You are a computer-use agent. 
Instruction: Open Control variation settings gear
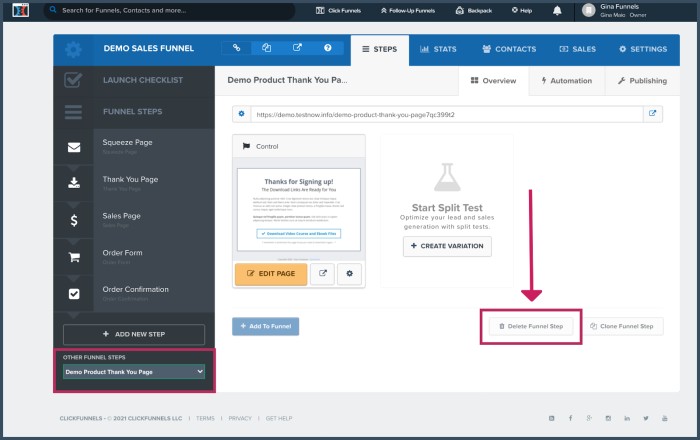pyautogui.click(x=350, y=273)
